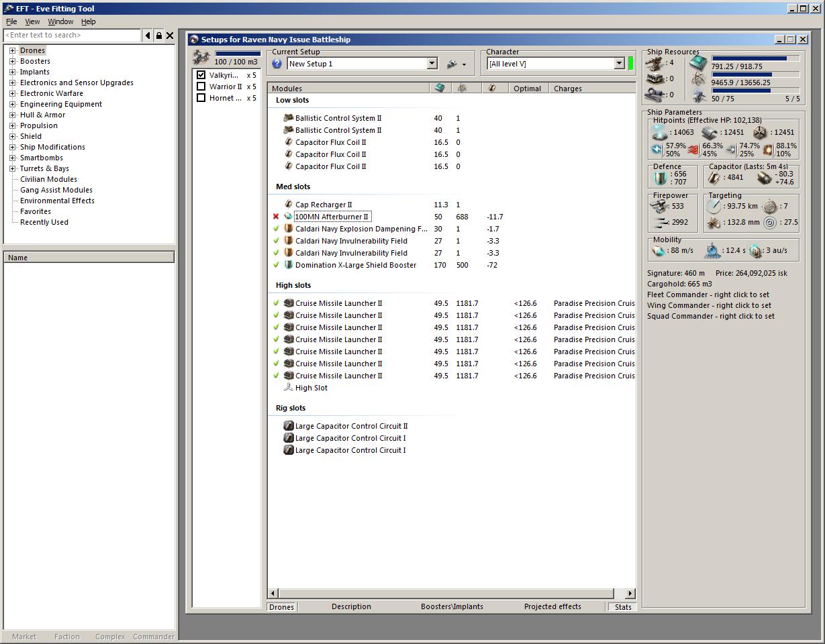
Task: Expand the Drones tree node
Action: click(x=12, y=50)
